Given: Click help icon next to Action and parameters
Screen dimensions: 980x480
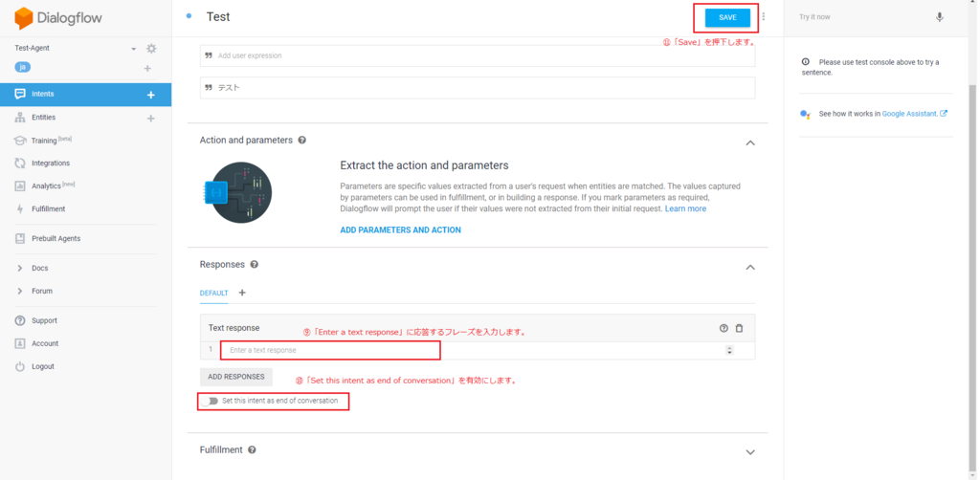Looking at the screenshot, I should (x=301, y=141).
